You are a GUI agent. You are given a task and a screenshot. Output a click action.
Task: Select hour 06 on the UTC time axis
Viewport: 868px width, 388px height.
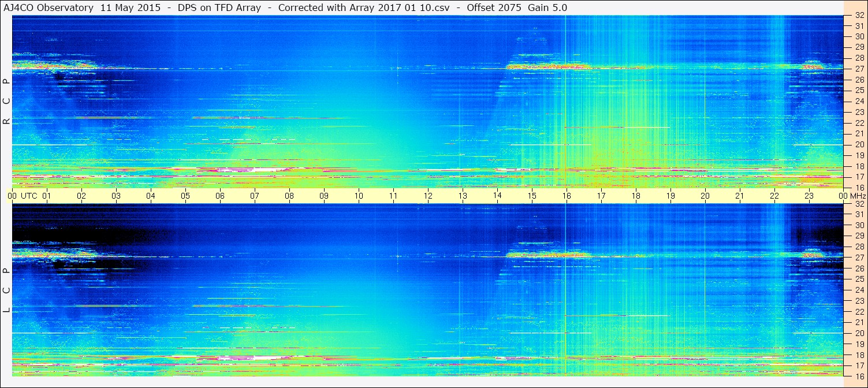(220, 196)
